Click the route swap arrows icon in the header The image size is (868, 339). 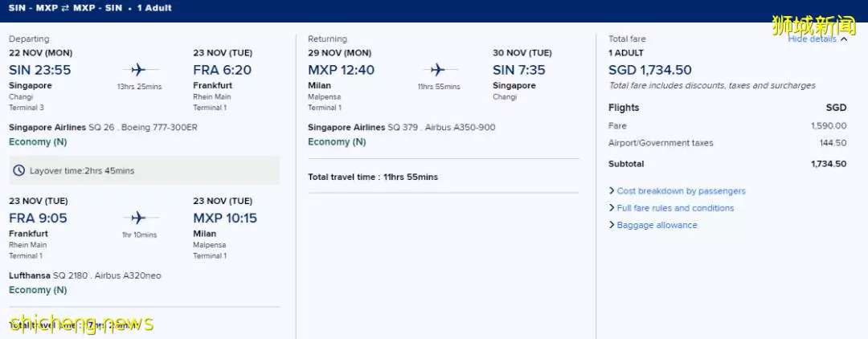click(x=65, y=8)
